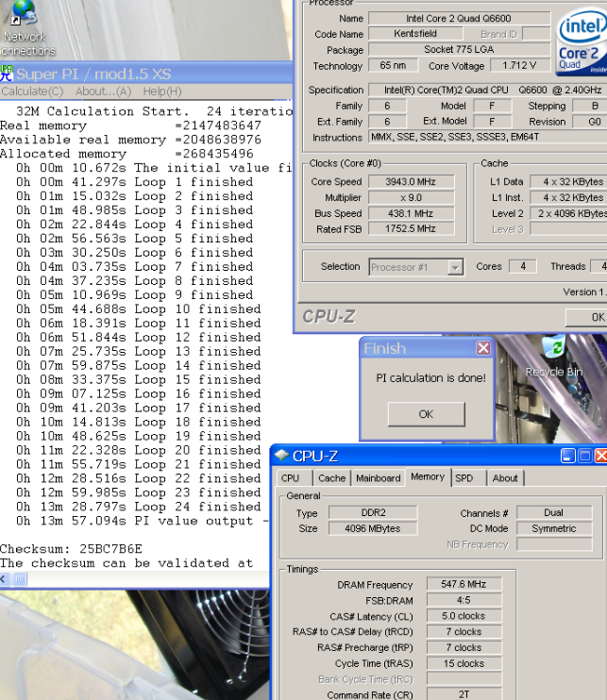Minimize the CPU-Z memory window
607x700 pixels.
tap(567, 456)
